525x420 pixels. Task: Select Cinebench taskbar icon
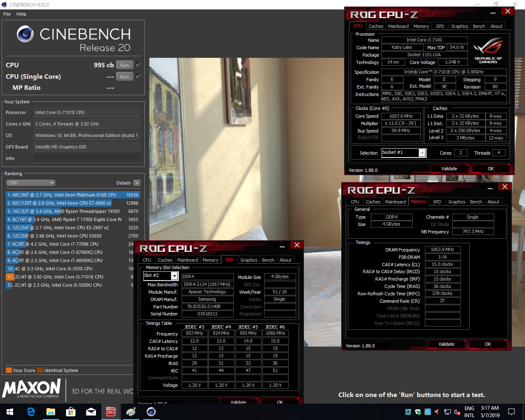151,411
